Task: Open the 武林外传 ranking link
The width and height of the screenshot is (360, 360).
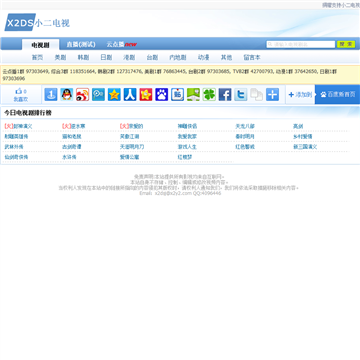Action: coord(14,147)
